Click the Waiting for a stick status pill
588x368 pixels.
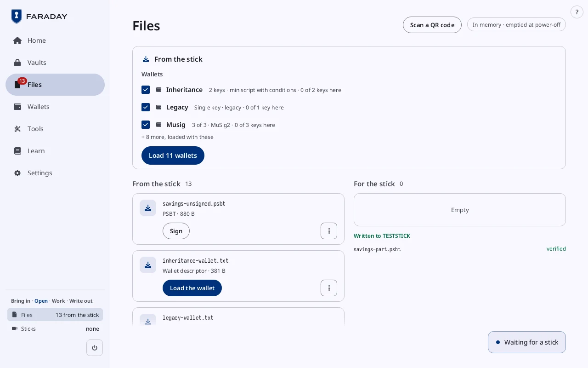[x=527, y=342]
